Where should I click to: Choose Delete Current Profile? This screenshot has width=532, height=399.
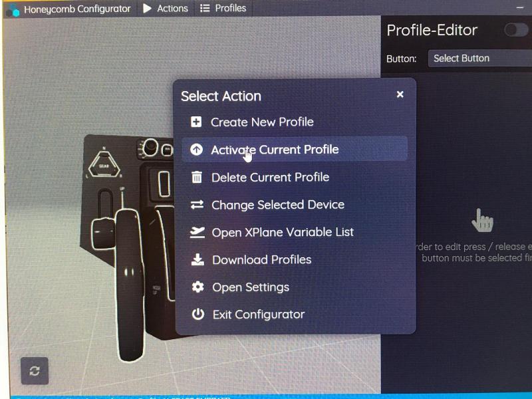pyautogui.click(x=295, y=177)
